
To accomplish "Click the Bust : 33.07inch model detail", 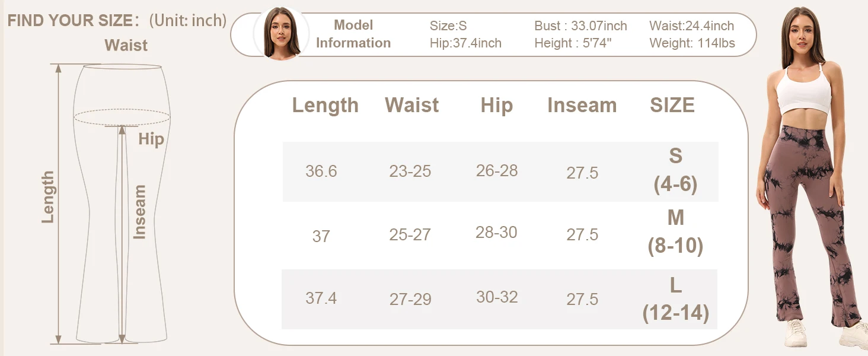I will coord(580,26).
